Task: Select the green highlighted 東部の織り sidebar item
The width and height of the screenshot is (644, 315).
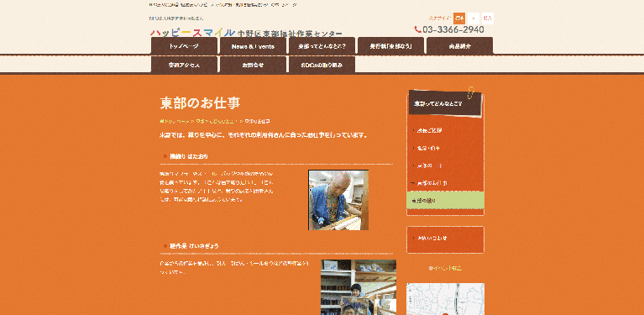Action: [x=445, y=201]
